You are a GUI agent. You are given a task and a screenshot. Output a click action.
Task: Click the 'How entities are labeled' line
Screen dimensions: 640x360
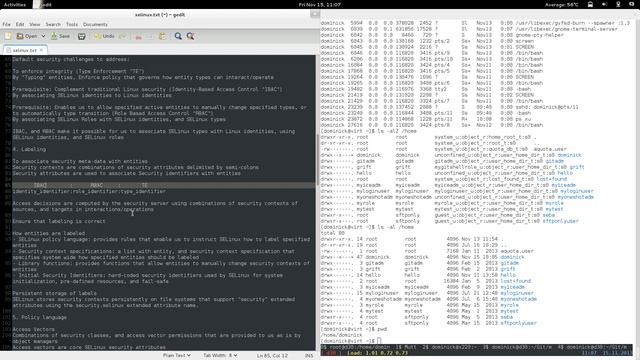(49, 233)
